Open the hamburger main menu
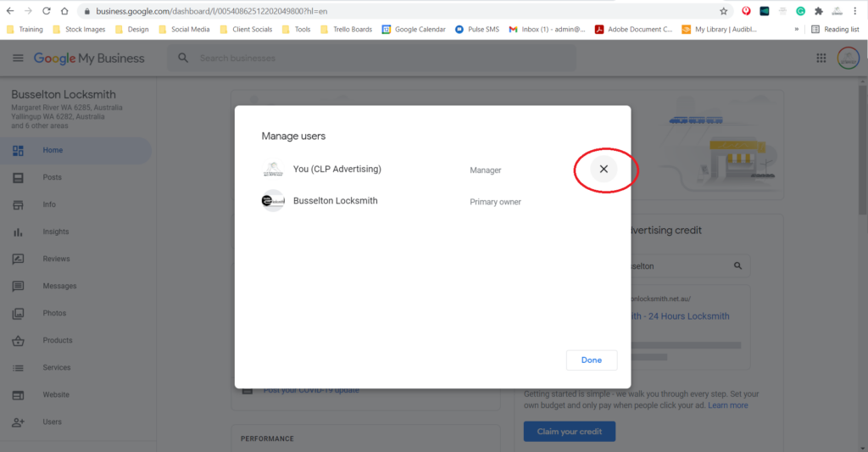The width and height of the screenshot is (868, 452). tap(18, 59)
